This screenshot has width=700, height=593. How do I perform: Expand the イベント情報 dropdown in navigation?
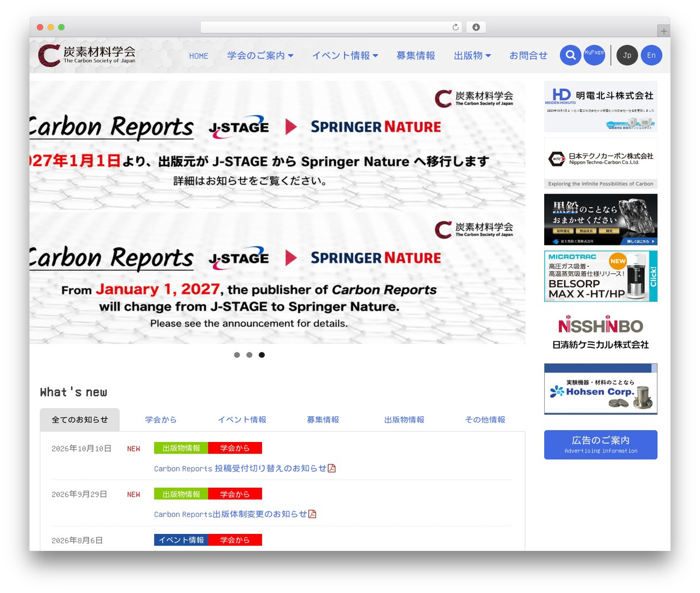(x=345, y=56)
